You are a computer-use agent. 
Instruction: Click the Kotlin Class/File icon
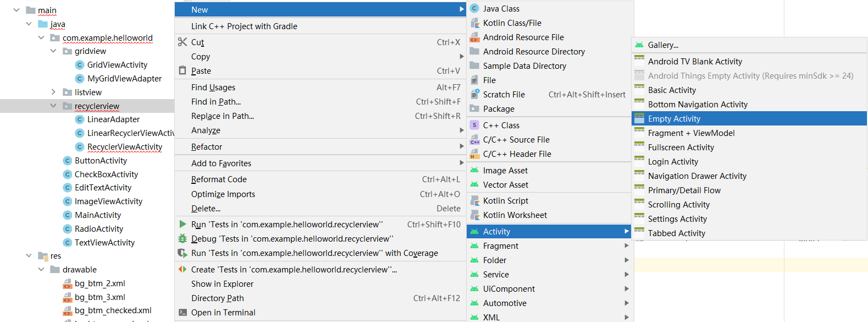pyautogui.click(x=474, y=23)
